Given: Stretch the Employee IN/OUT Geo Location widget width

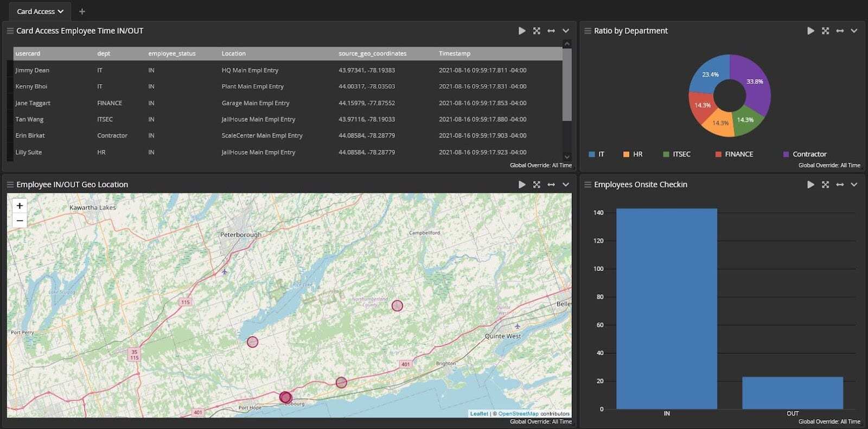Looking at the screenshot, I should click(551, 185).
